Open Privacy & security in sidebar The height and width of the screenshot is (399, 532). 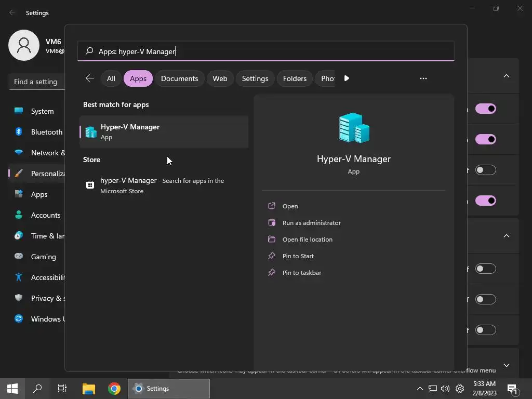tap(37, 298)
